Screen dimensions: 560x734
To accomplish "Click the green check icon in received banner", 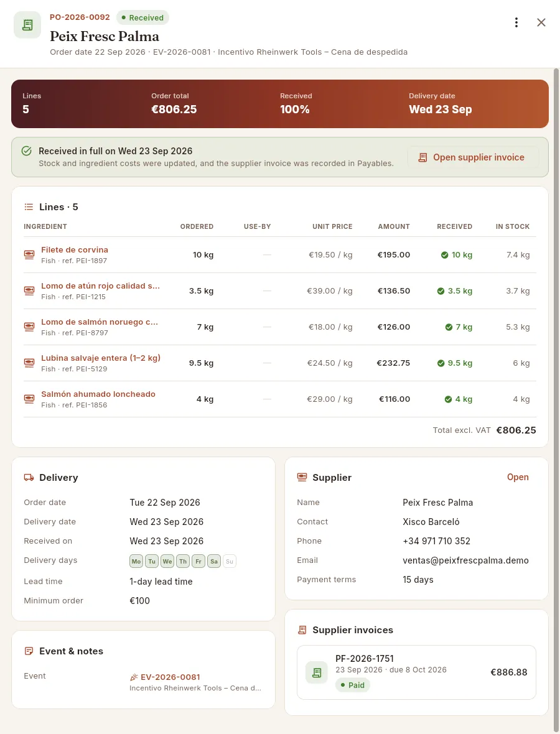I will (x=27, y=151).
